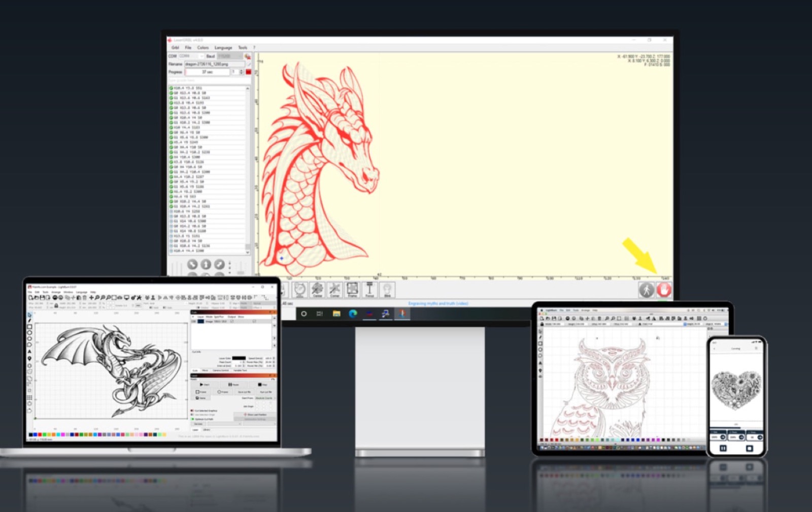Click the square Frame button in laptop LightBurn
812x512 pixels.
pyautogui.click(x=201, y=392)
